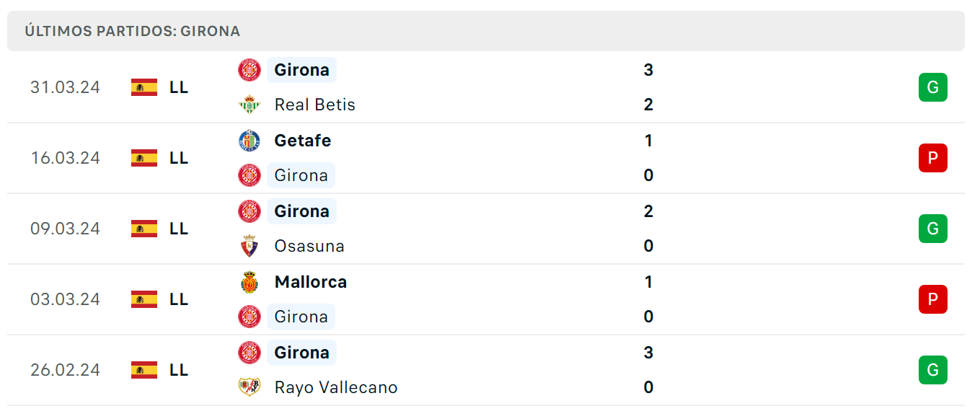Click the green G badge for 31.03.24
The image size is (980, 419).
tap(932, 87)
